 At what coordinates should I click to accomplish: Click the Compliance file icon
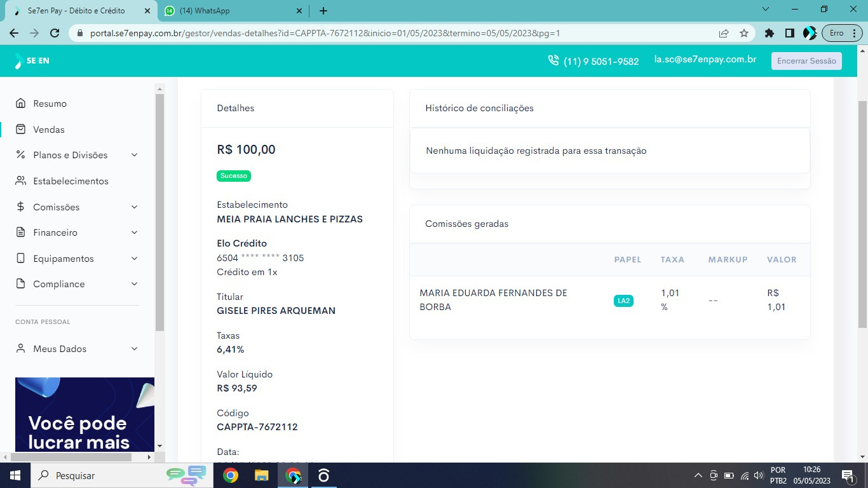21,283
